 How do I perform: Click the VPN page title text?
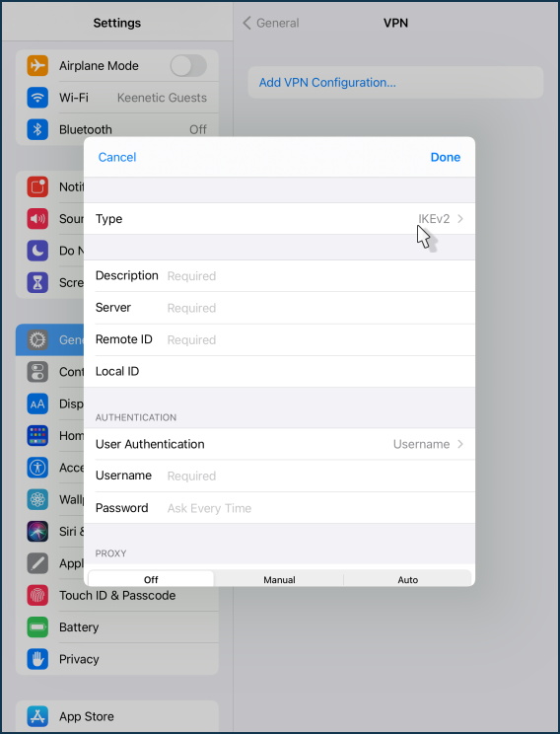pyautogui.click(x=395, y=23)
